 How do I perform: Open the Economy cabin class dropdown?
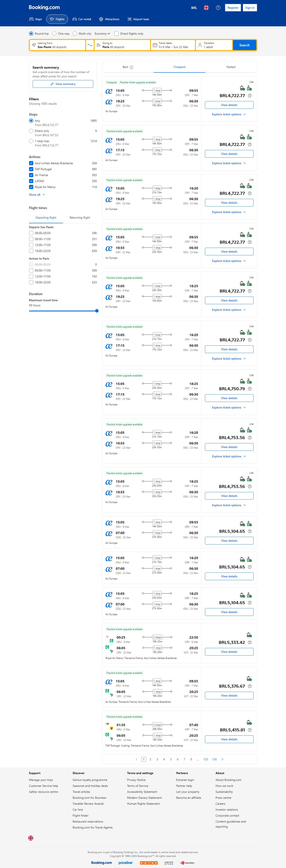(102, 34)
